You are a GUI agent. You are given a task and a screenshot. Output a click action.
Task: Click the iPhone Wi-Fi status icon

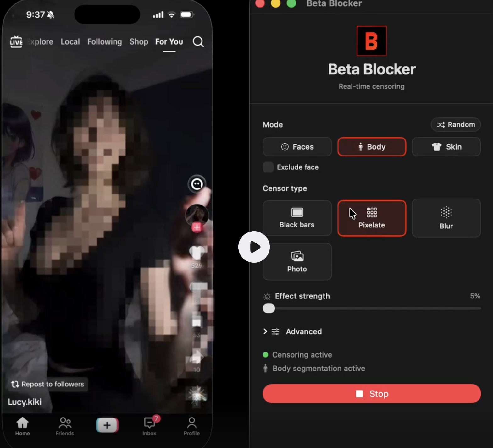[171, 14]
